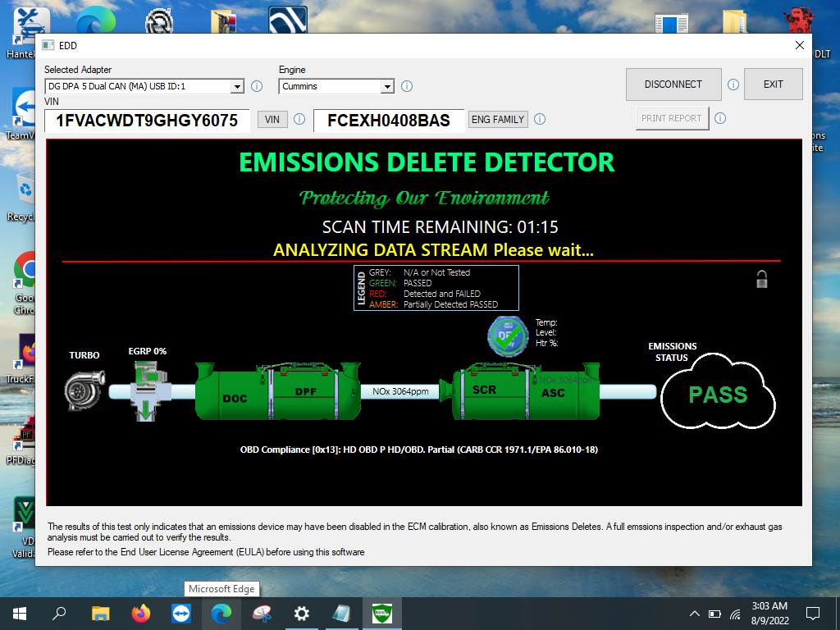Image resolution: width=840 pixels, height=630 pixels.
Task: Click the info icon next to PRINT REPORT
Action: tap(720, 118)
